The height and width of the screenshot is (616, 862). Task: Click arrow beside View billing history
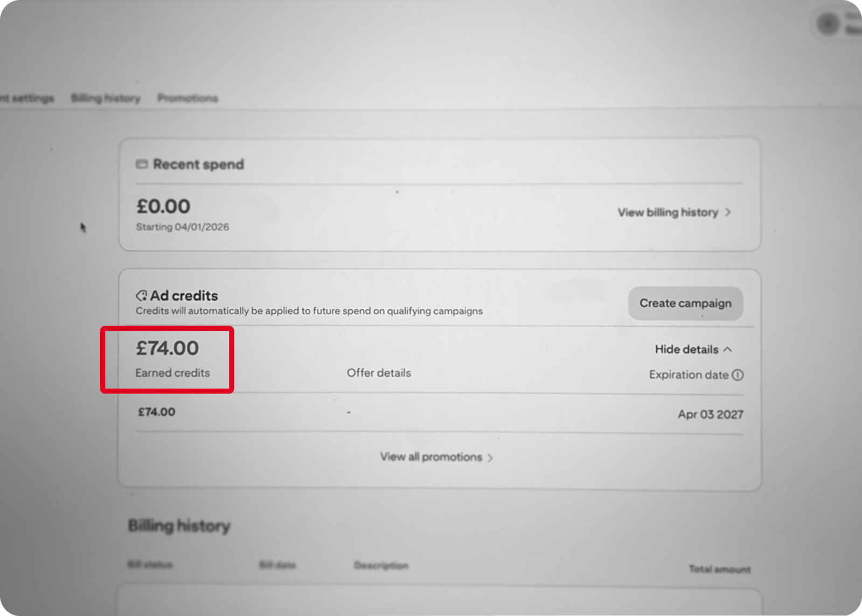pyautogui.click(x=728, y=212)
